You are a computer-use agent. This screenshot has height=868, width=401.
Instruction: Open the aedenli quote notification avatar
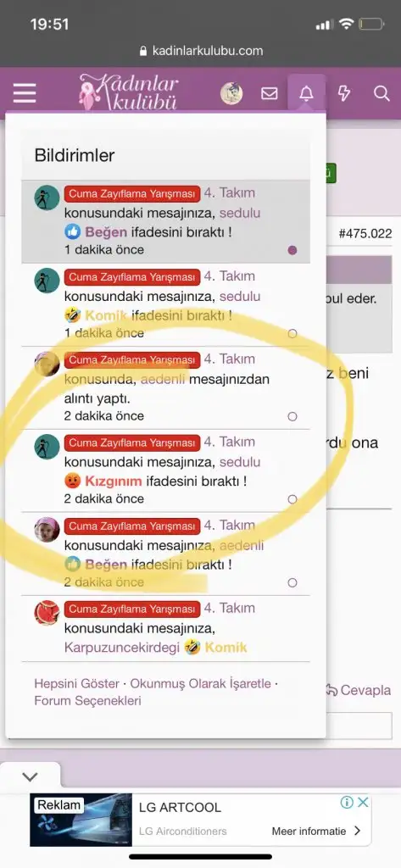point(47,364)
